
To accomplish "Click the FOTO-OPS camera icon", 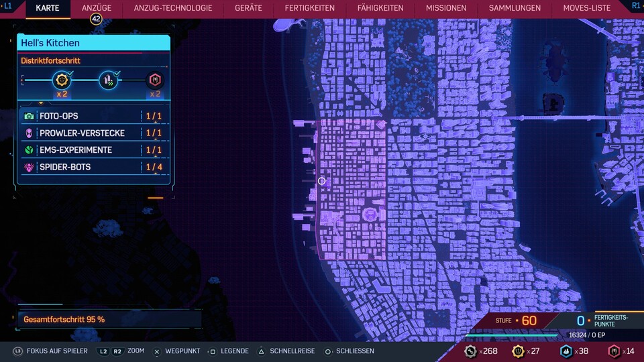I will (29, 116).
